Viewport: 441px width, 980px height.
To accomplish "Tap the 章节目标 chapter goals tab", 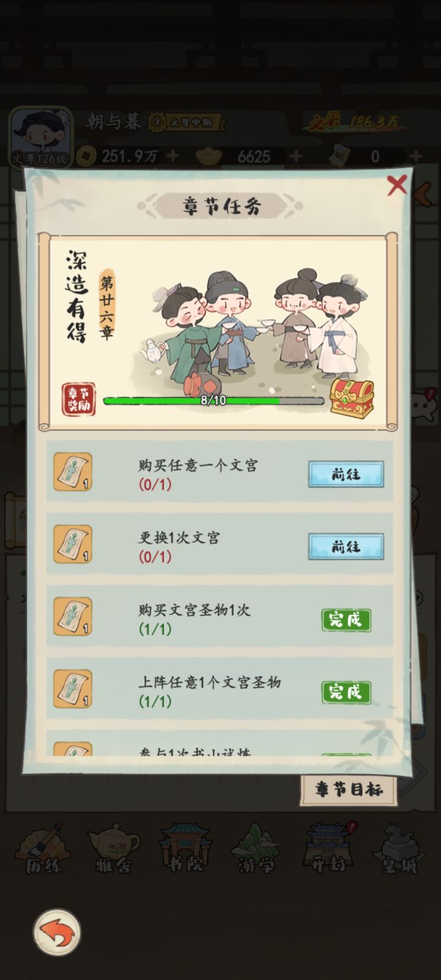I will (349, 789).
